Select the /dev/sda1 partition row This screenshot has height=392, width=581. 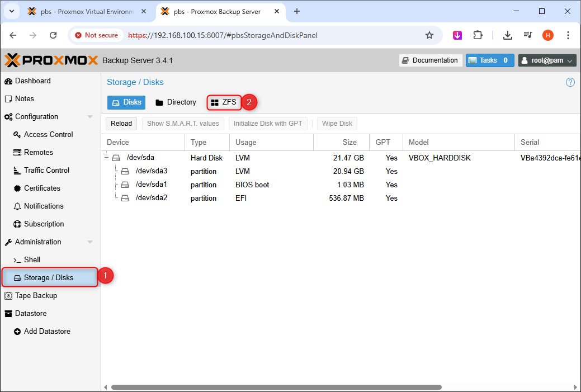point(341,185)
